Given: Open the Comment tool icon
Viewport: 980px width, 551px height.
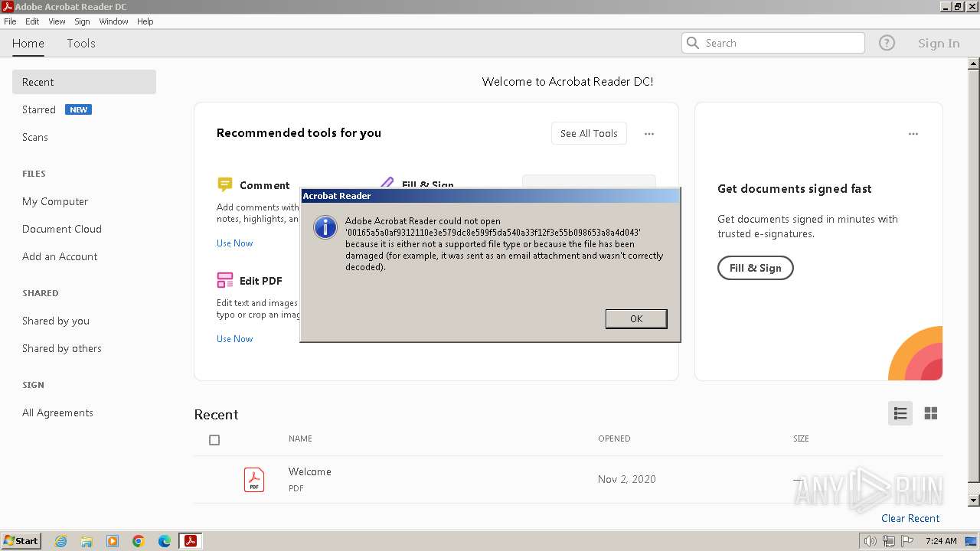Looking at the screenshot, I should (x=224, y=184).
